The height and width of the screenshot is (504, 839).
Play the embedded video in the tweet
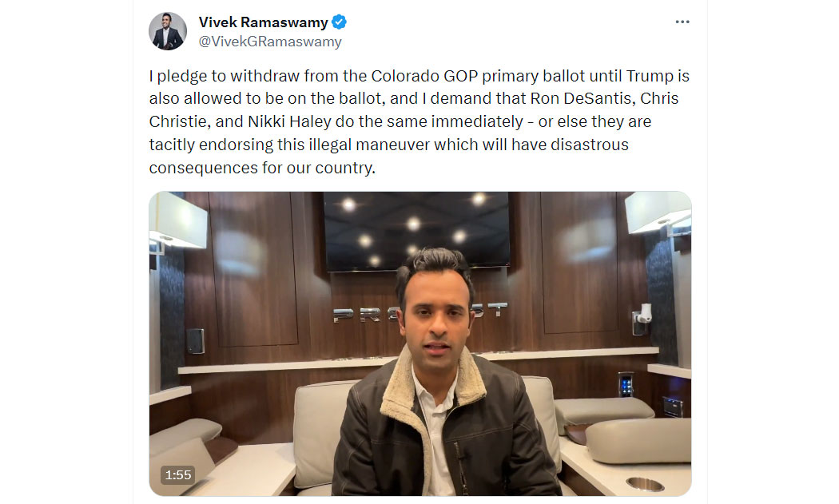point(420,343)
